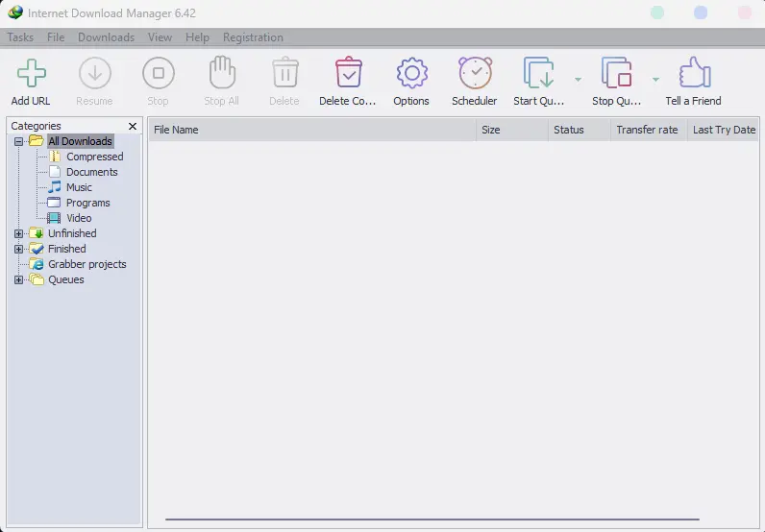The image size is (765, 532).
Task: Click the Start Queue icon
Action: pyautogui.click(x=538, y=73)
